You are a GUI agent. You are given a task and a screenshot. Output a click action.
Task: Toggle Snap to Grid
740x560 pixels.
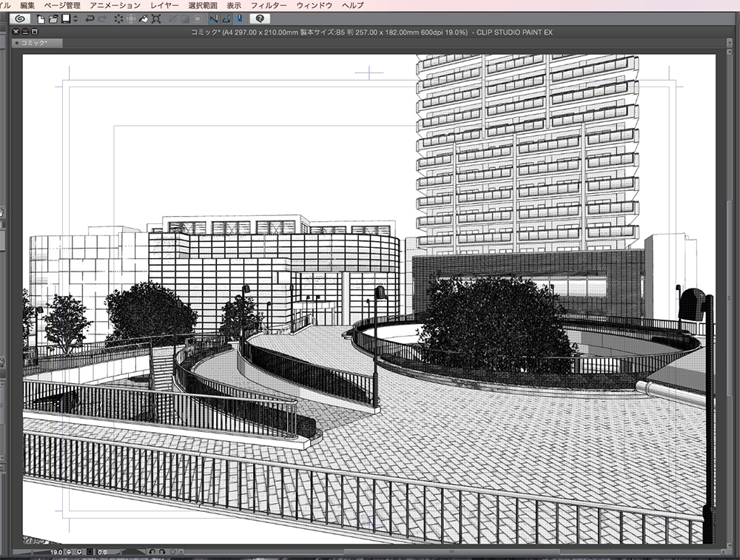[x=239, y=19]
